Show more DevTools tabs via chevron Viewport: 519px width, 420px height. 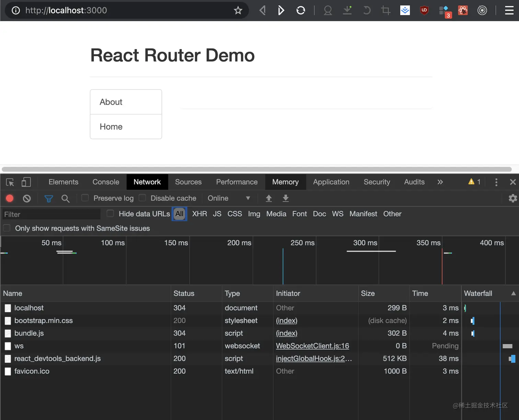[440, 182]
